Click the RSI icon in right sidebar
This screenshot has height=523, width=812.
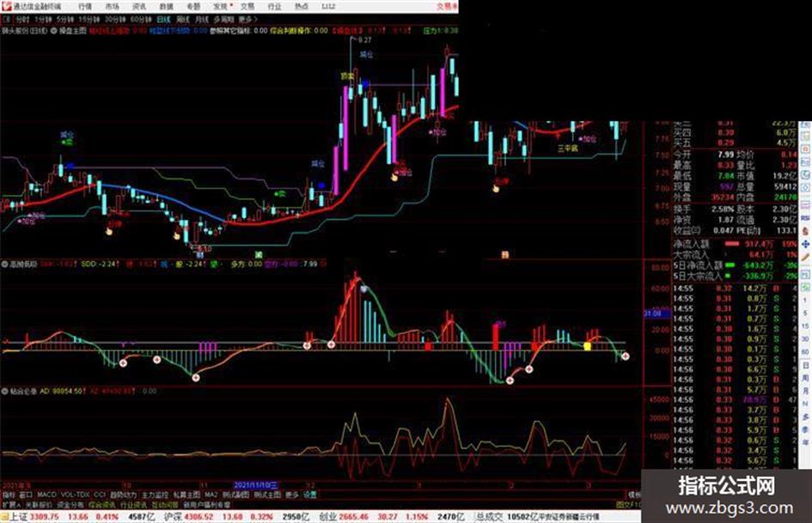tap(806, 218)
